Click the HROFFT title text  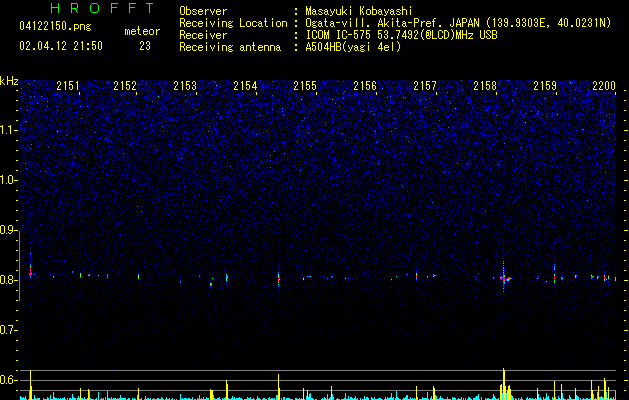[103, 8]
